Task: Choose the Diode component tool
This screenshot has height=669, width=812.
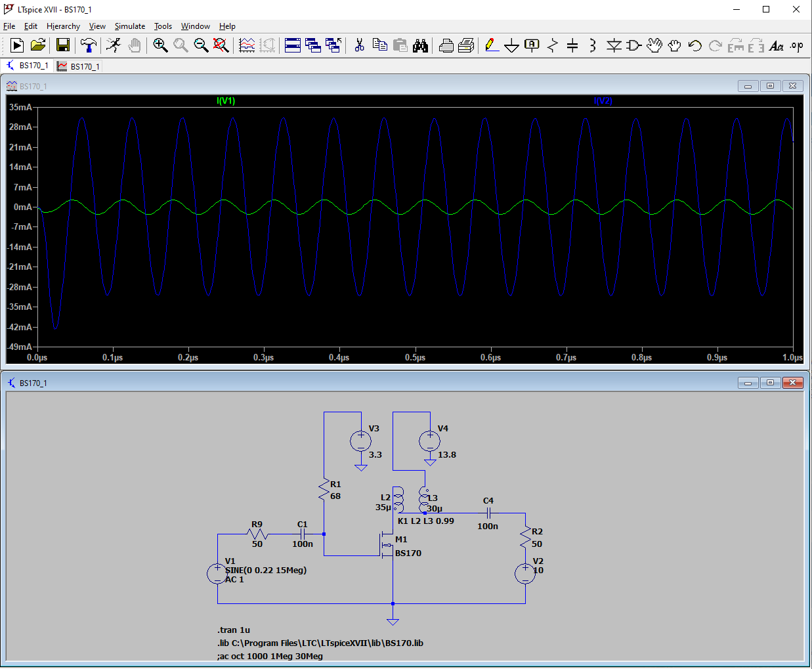Action: click(x=614, y=45)
